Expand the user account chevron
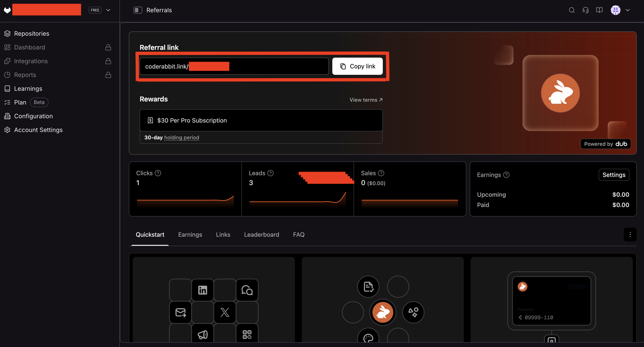 [627, 10]
